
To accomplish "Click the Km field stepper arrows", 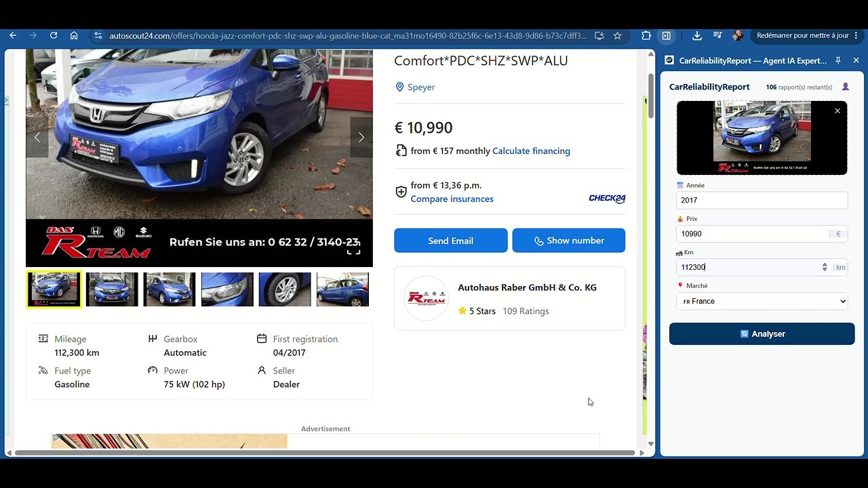I will (x=825, y=267).
